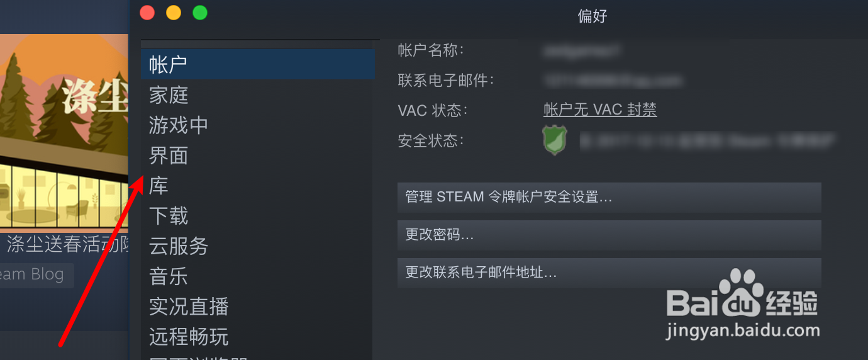This screenshot has height=360, width=868.
Task: Click the 涤尘 event banner image
Action: (64, 130)
